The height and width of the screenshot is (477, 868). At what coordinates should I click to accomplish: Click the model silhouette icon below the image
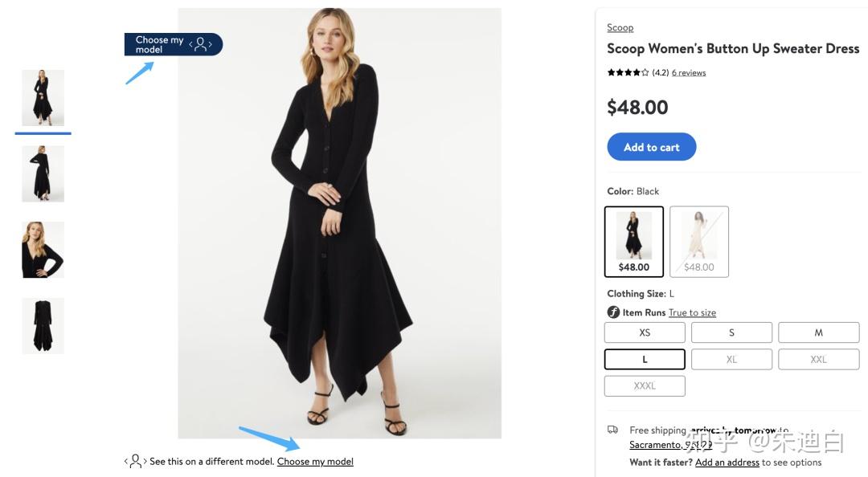[135, 461]
